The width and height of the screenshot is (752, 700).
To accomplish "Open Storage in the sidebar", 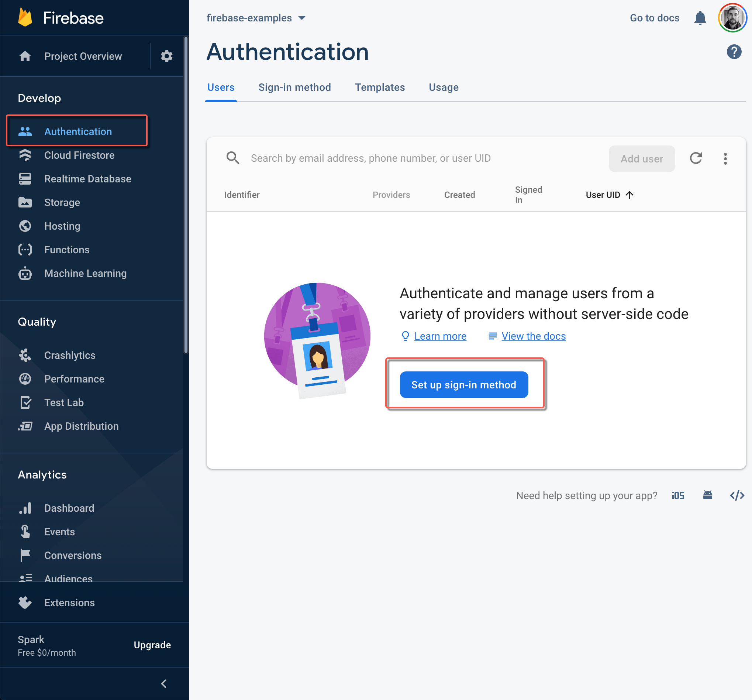I will pyautogui.click(x=62, y=203).
